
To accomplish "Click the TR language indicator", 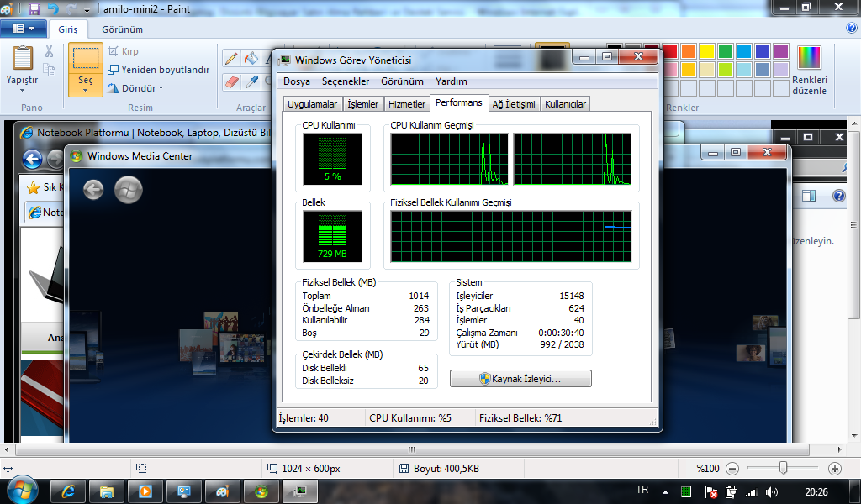I will 642,490.
